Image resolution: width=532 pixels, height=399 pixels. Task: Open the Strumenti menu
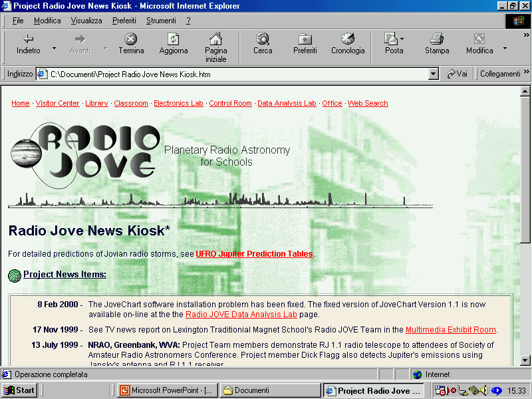tap(161, 21)
